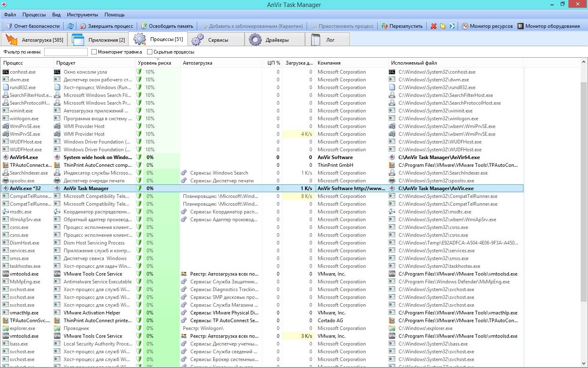The image size is (588, 368).
Task: Click the red X delete toolbar icon
Action: point(434,26)
